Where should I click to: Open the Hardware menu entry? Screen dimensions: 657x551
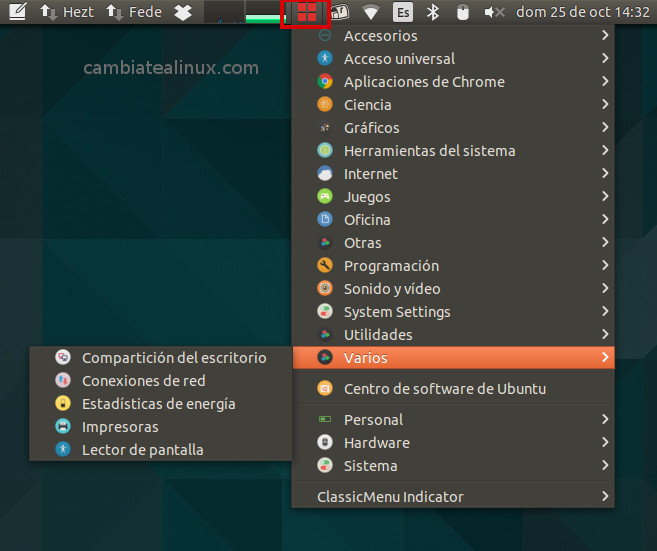pos(453,442)
